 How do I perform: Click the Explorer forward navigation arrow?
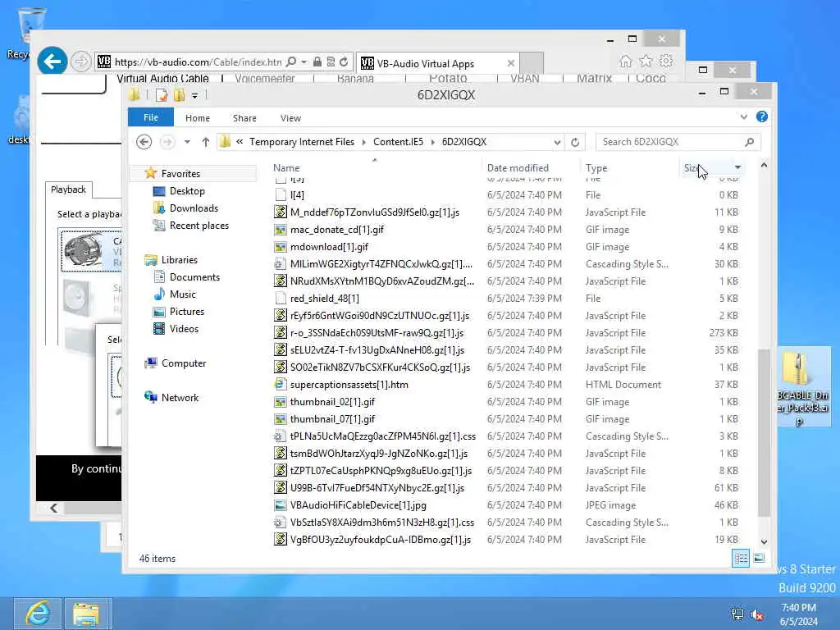click(167, 142)
